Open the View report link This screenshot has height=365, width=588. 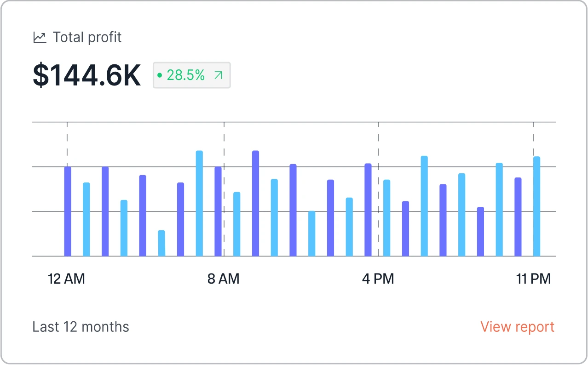click(x=517, y=327)
